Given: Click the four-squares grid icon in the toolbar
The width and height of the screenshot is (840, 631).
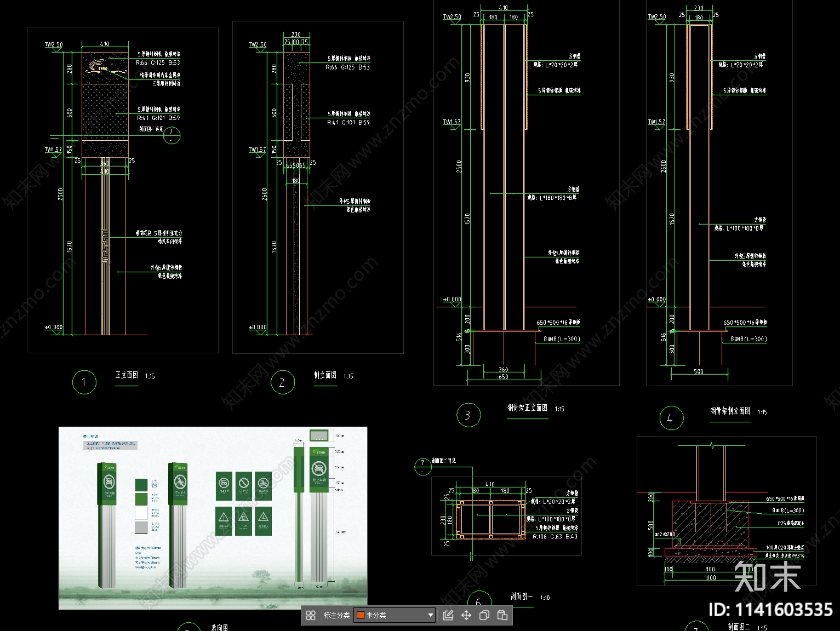Looking at the screenshot, I should point(311,615).
